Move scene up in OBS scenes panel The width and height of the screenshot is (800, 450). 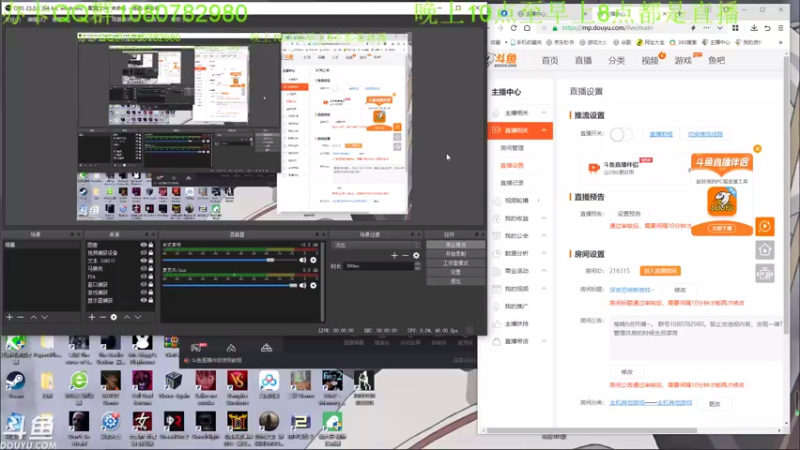(x=34, y=317)
